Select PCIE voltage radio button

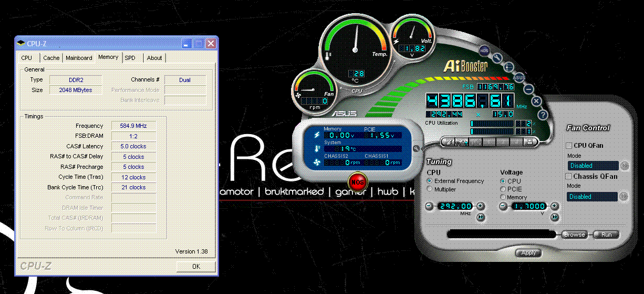pos(503,189)
